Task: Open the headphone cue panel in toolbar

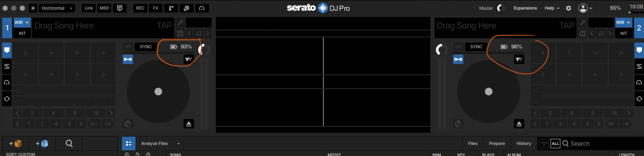Action: [x=201, y=8]
